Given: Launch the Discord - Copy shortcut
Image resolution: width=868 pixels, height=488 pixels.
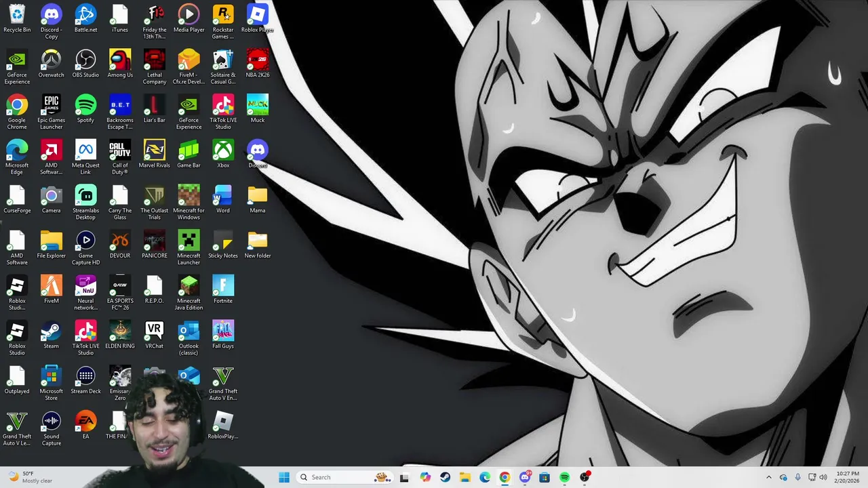Looking at the screenshot, I should point(51,22).
